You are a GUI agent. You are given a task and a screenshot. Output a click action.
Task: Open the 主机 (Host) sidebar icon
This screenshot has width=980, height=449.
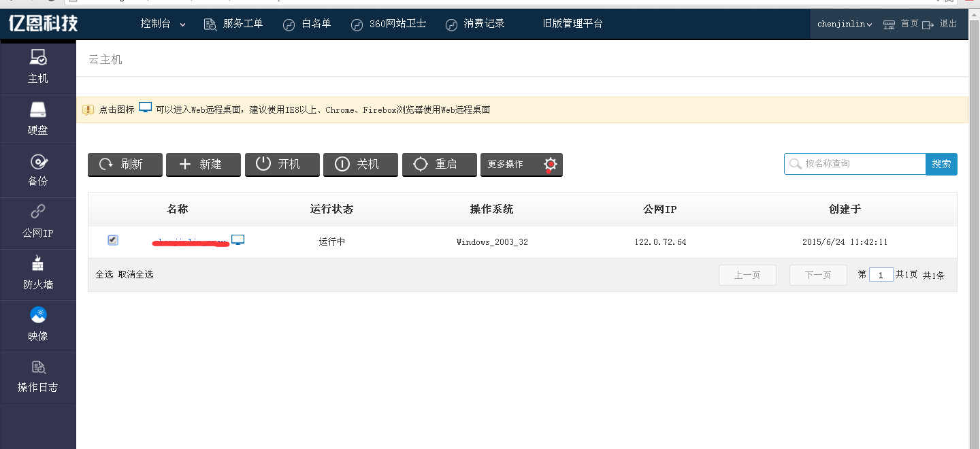point(38,59)
